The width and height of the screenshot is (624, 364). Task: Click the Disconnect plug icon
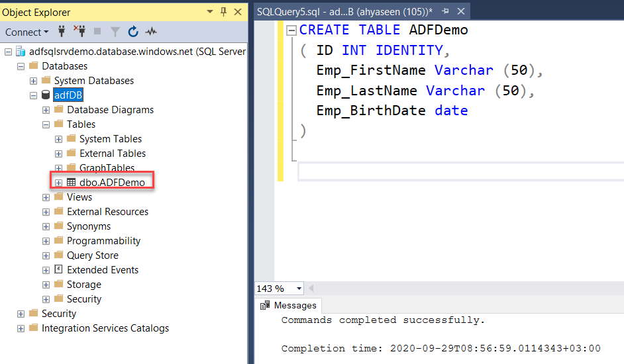pyautogui.click(x=79, y=31)
